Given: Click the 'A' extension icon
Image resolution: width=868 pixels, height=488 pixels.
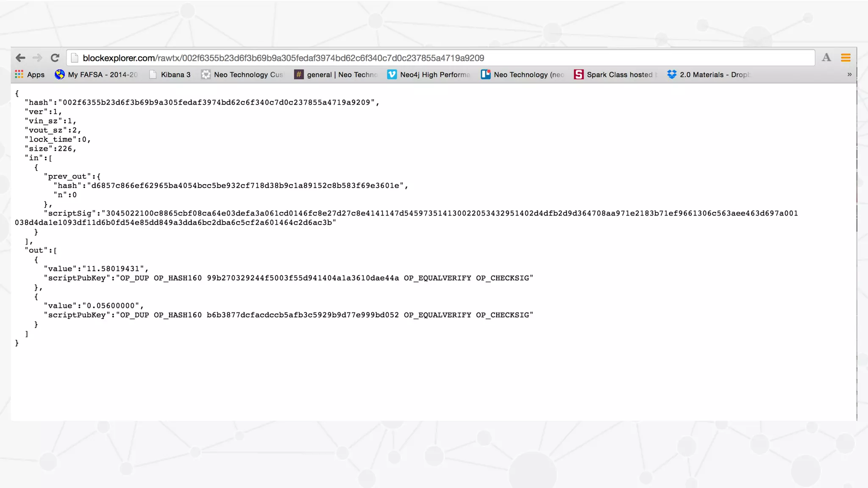Looking at the screenshot, I should point(826,58).
